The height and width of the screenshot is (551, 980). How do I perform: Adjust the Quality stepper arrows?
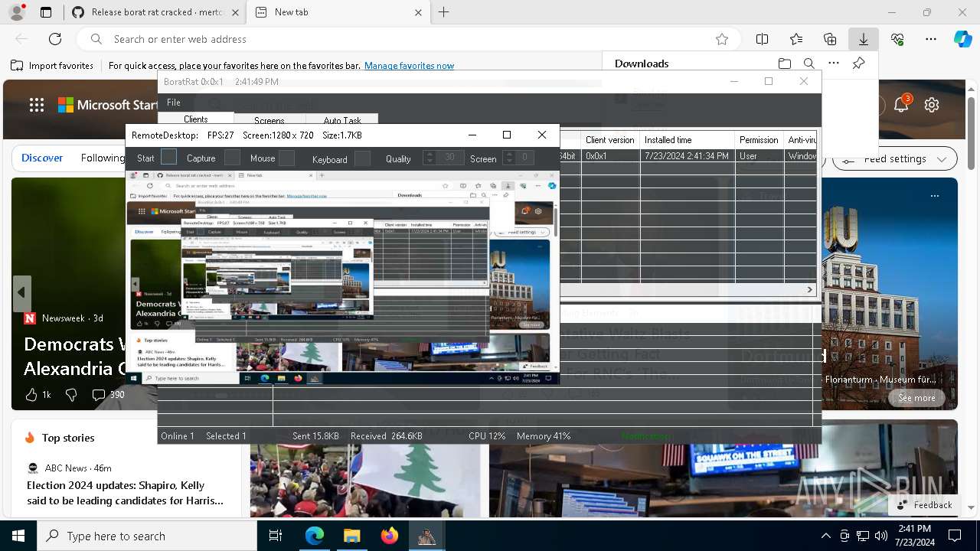(x=430, y=158)
